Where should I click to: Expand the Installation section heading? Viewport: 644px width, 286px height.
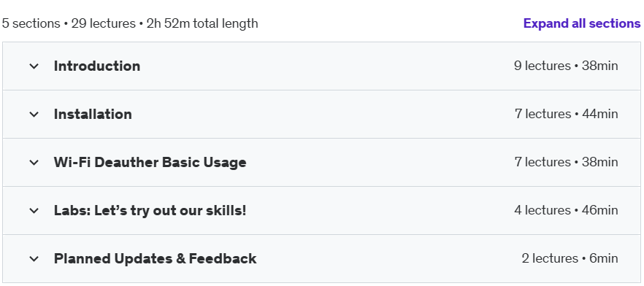point(93,114)
